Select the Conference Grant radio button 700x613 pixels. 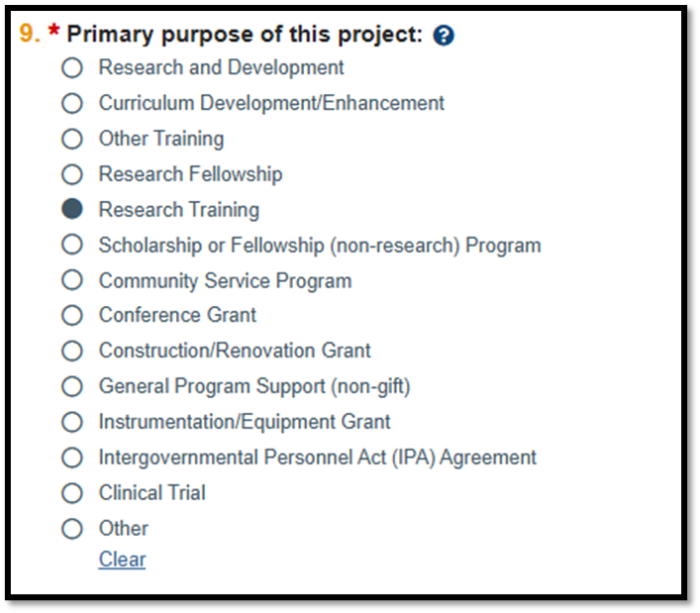click(72, 316)
